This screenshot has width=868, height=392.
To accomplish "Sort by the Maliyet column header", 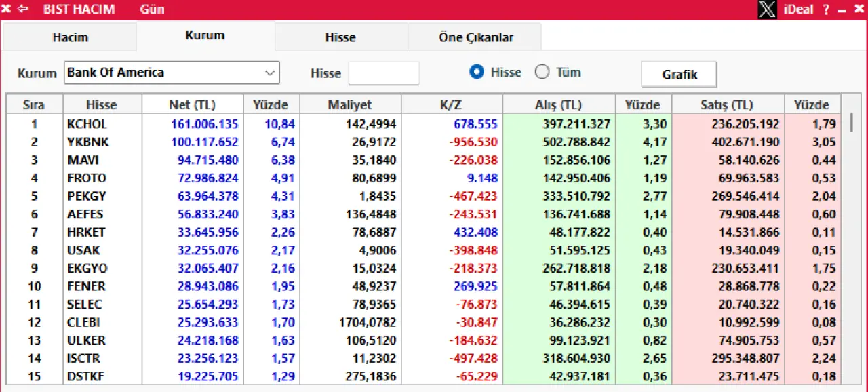I will click(x=350, y=104).
